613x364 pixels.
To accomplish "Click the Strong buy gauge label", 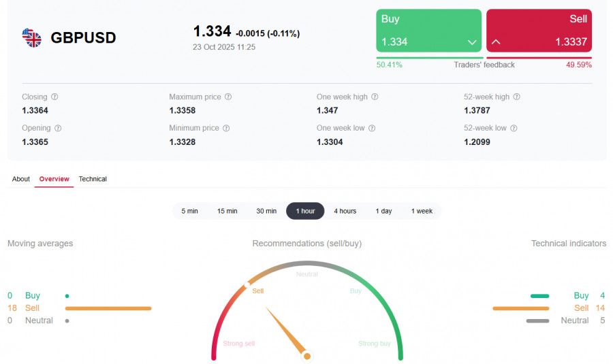I will (374, 344).
